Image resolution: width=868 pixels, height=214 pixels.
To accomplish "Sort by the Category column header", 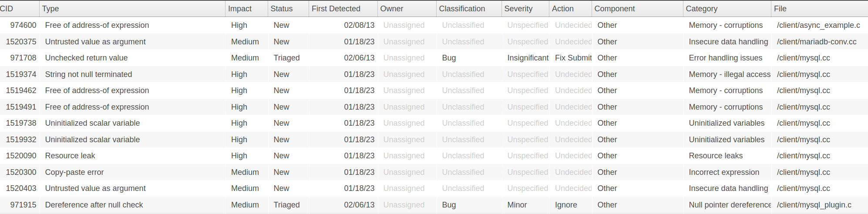I will [x=701, y=9].
